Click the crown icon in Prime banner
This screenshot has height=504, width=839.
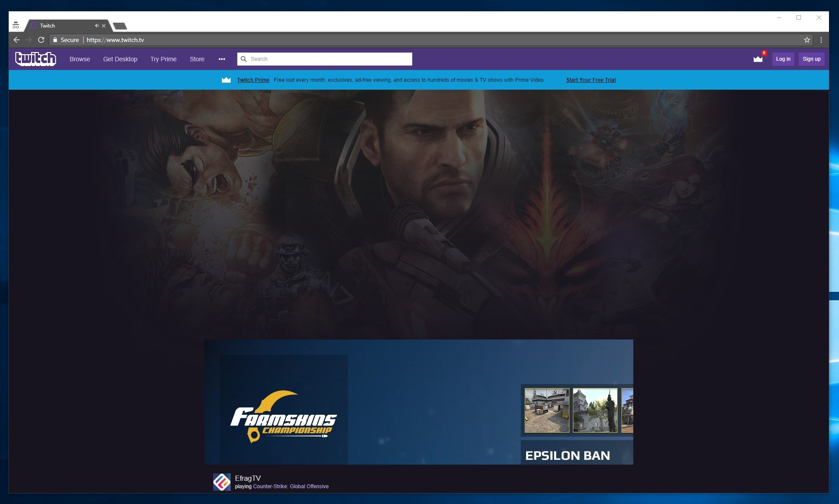click(x=226, y=80)
